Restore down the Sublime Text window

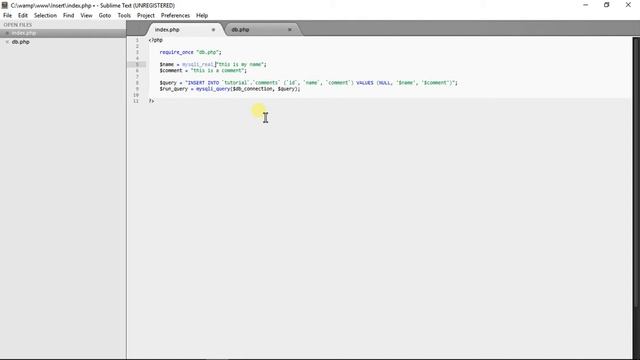coord(607,5)
